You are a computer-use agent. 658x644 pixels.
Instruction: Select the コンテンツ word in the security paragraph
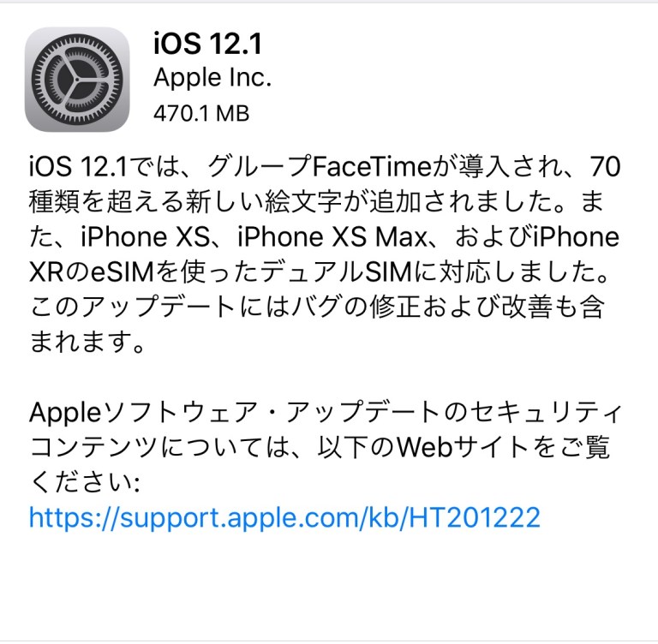(94, 447)
